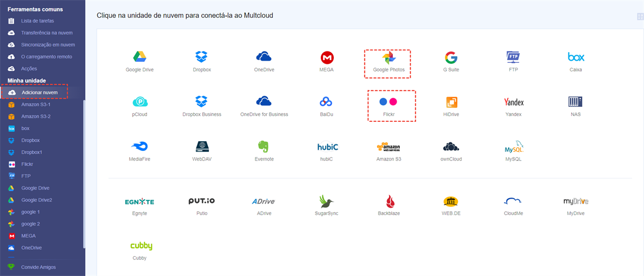
Task: Pick the Cubby cloud icon
Action: click(x=141, y=246)
